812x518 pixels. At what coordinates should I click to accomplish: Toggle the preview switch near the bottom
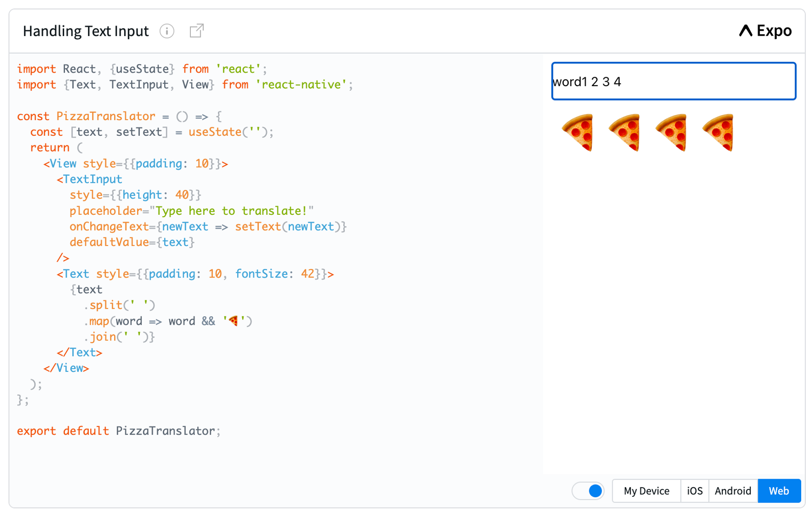pyautogui.click(x=588, y=490)
